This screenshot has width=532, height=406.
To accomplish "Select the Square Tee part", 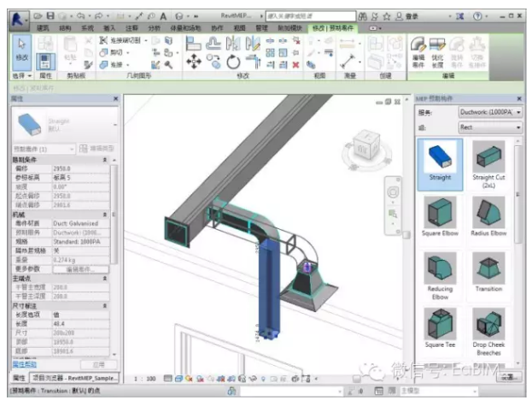I will point(440,328).
